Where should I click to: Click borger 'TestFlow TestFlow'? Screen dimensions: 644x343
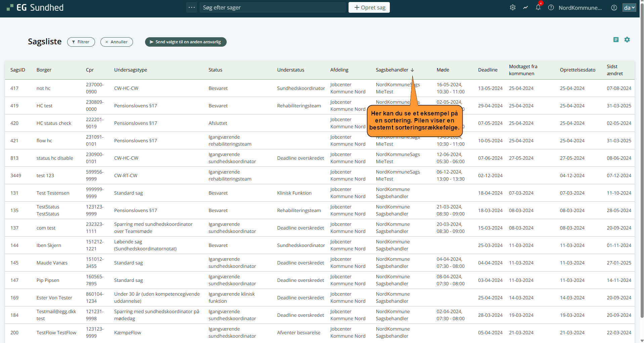tap(56, 333)
